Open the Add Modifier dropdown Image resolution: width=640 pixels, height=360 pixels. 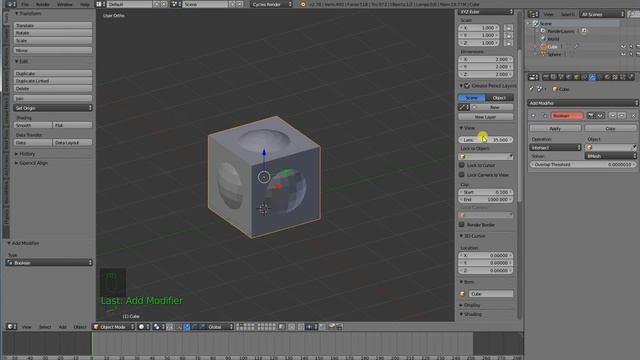(583, 103)
